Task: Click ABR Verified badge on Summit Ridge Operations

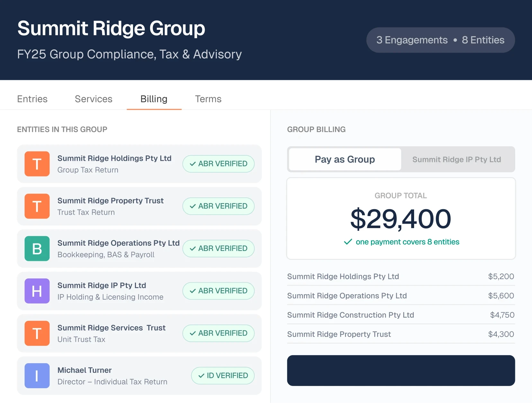Action: click(218, 248)
